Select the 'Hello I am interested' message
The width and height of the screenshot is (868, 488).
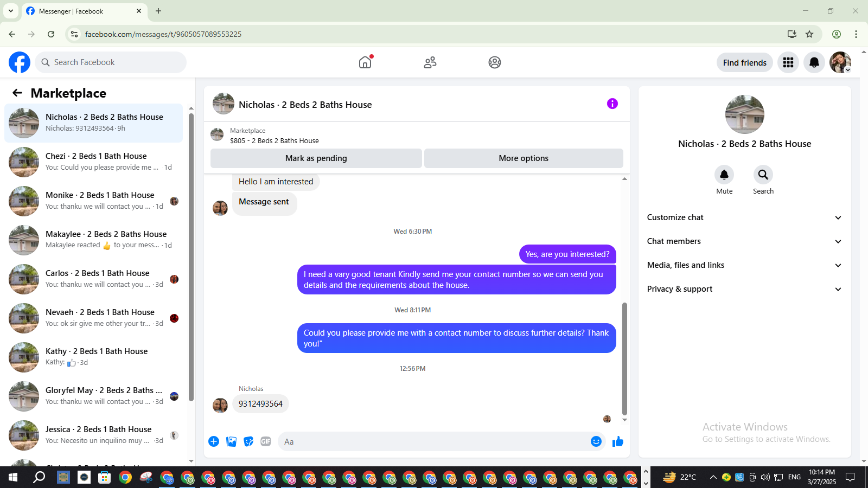point(276,182)
